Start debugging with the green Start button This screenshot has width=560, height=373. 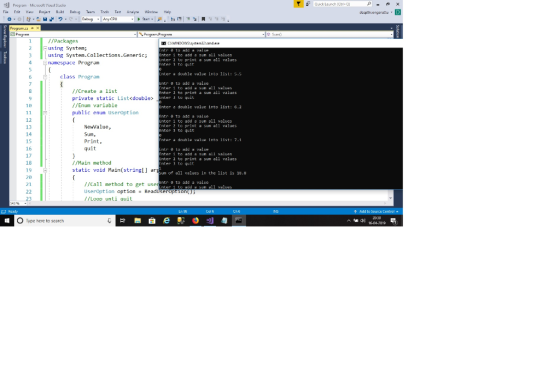pyautogui.click(x=144, y=19)
